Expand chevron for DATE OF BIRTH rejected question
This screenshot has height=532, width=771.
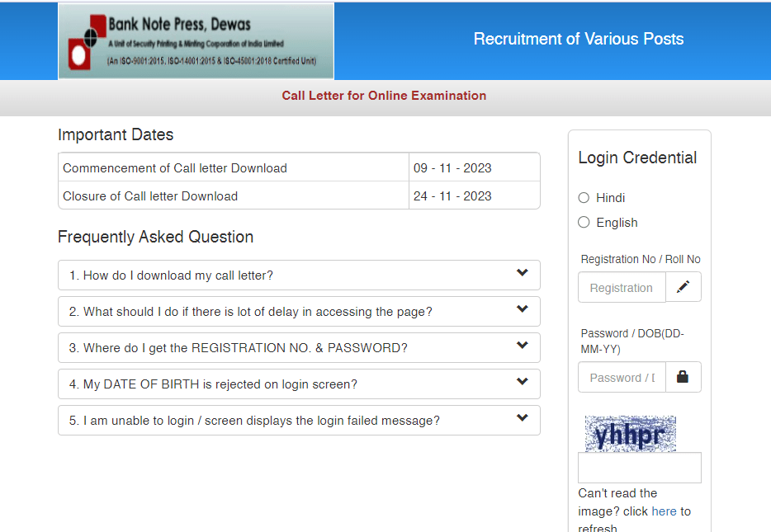point(522,383)
